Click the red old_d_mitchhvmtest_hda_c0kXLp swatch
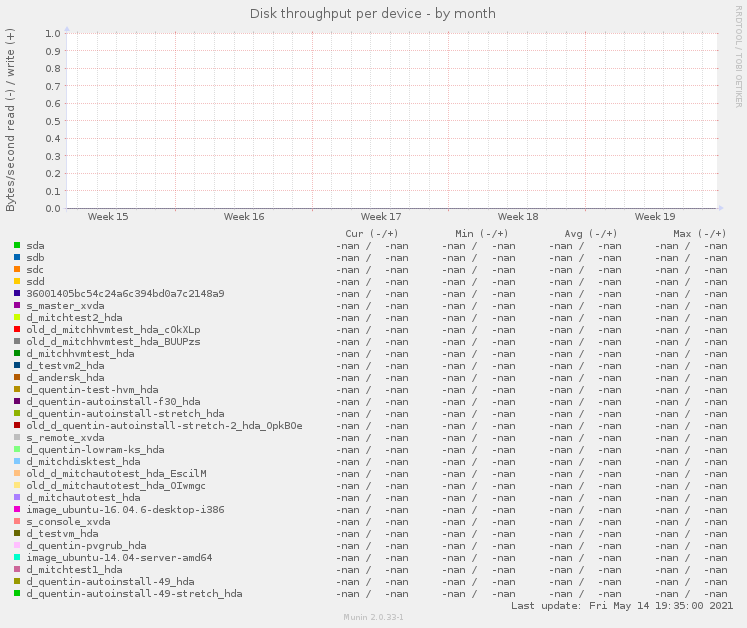This screenshot has height=628, width=747. pos(17,329)
